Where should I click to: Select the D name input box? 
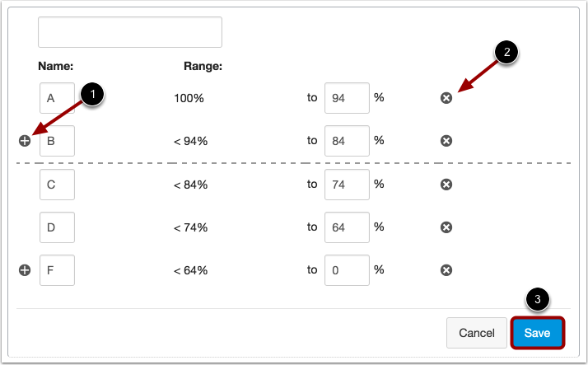pyautogui.click(x=57, y=227)
